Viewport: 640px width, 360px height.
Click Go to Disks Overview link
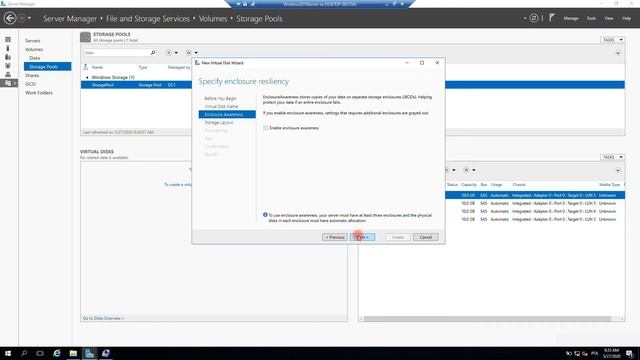tap(103, 318)
